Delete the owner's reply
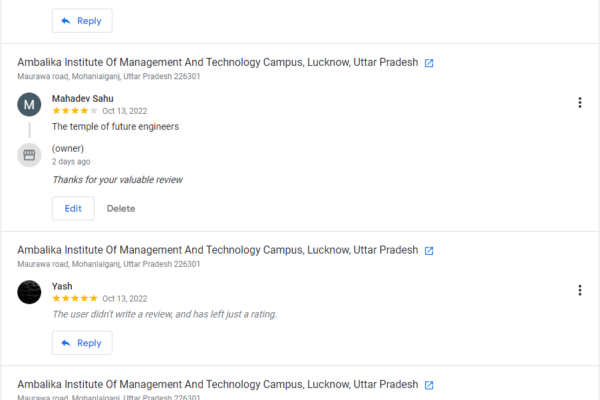This screenshot has width=600, height=400. click(x=121, y=208)
